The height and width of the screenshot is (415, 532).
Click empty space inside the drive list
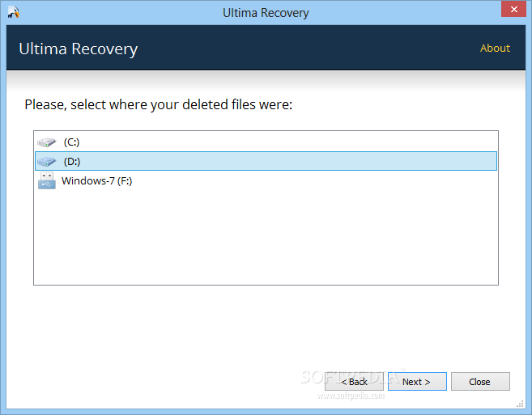tap(266, 237)
